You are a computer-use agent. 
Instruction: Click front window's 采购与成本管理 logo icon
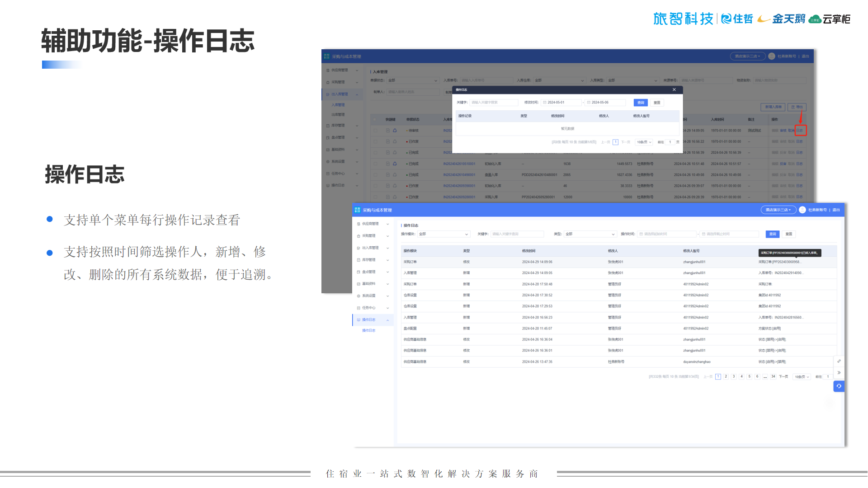click(x=357, y=210)
